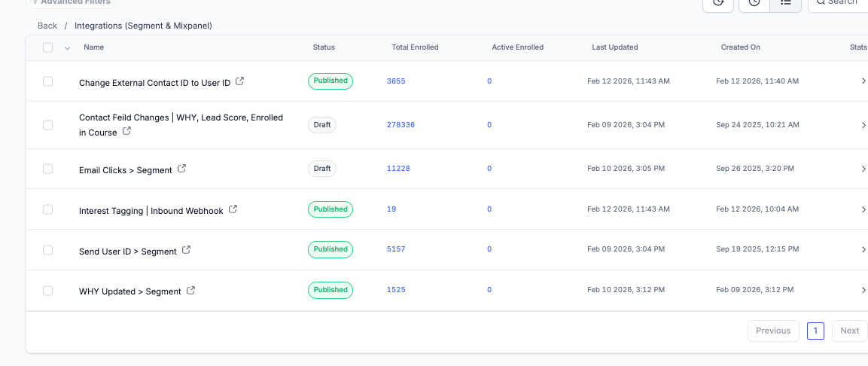Open stats arrow for Contact Feild Changes row
The height and width of the screenshot is (366, 868).
coord(863,125)
